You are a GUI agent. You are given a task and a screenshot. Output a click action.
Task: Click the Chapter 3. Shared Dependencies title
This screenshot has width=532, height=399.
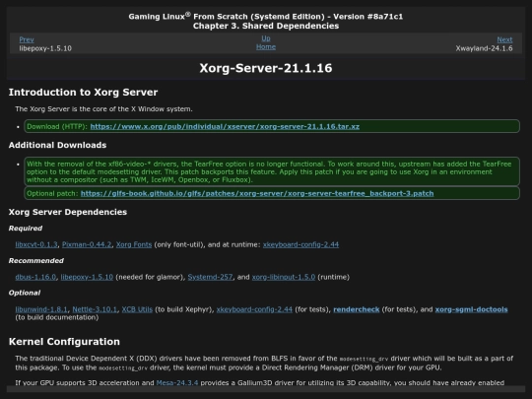[x=266, y=27]
